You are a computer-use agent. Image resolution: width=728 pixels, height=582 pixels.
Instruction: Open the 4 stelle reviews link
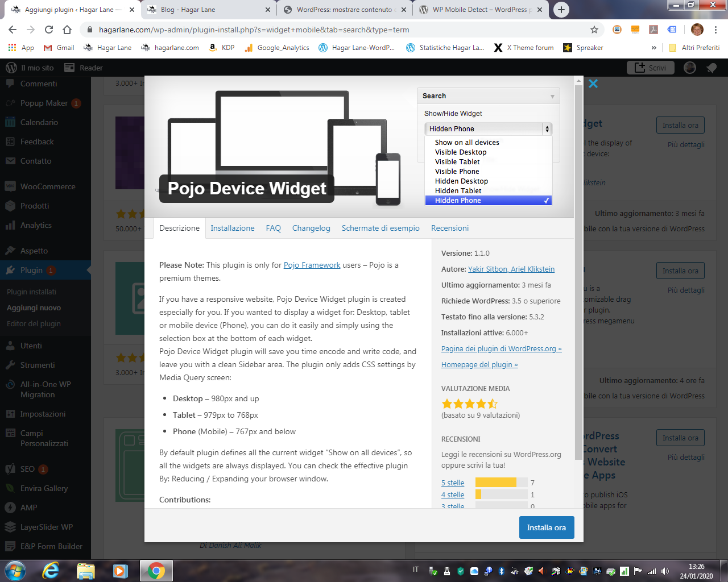(x=453, y=494)
